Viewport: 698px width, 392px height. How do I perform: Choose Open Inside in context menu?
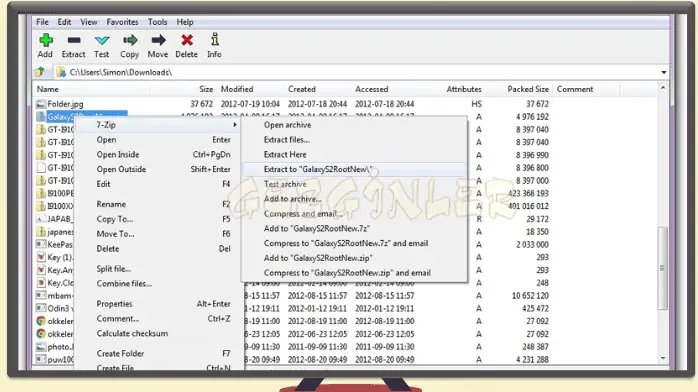point(118,154)
